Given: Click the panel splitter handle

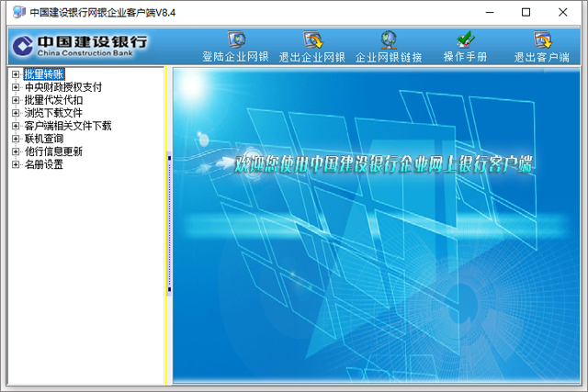Looking at the screenshot, I should point(169,224).
